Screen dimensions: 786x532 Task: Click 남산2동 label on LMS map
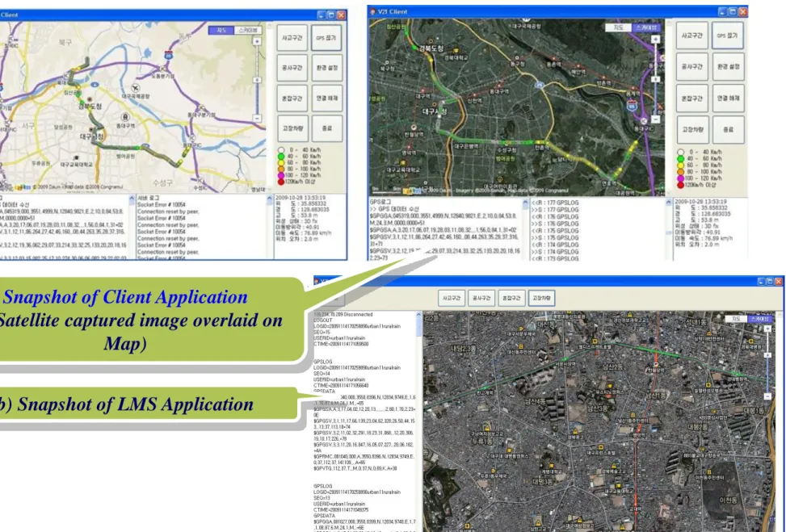(612, 367)
